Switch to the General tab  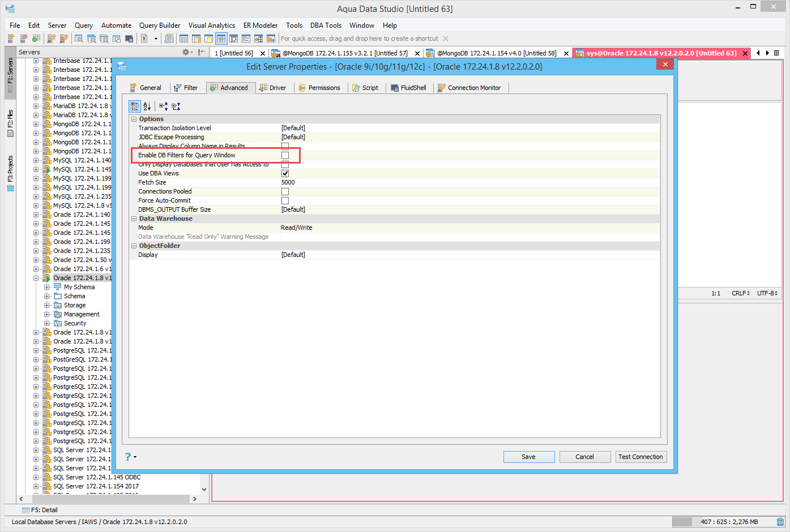click(x=145, y=88)
